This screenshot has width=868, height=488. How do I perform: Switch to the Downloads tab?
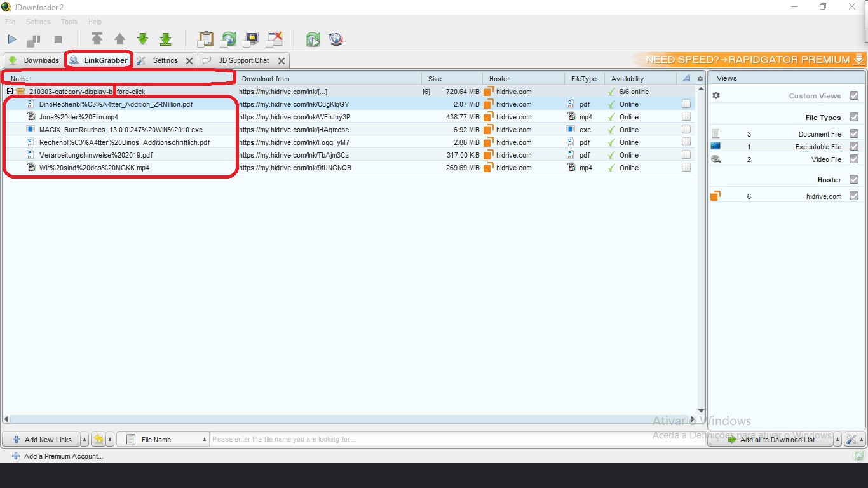click(34, 60)
